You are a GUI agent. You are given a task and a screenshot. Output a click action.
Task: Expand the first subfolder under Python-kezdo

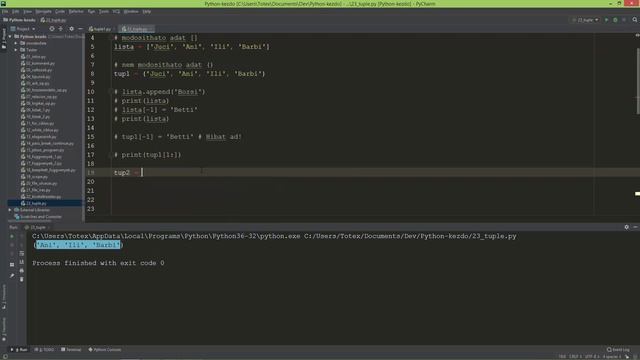click(16, 43)
